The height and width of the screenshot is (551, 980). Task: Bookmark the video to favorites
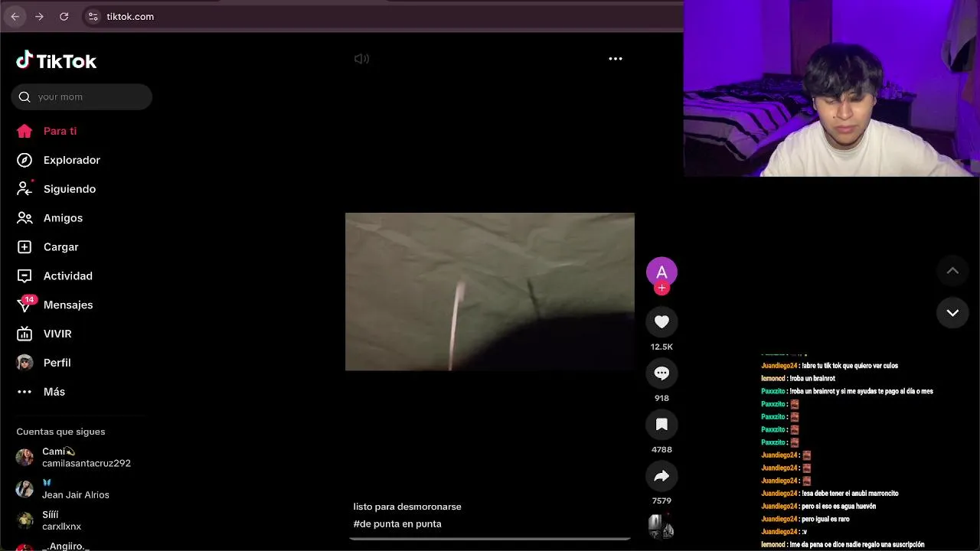(661, 425)
